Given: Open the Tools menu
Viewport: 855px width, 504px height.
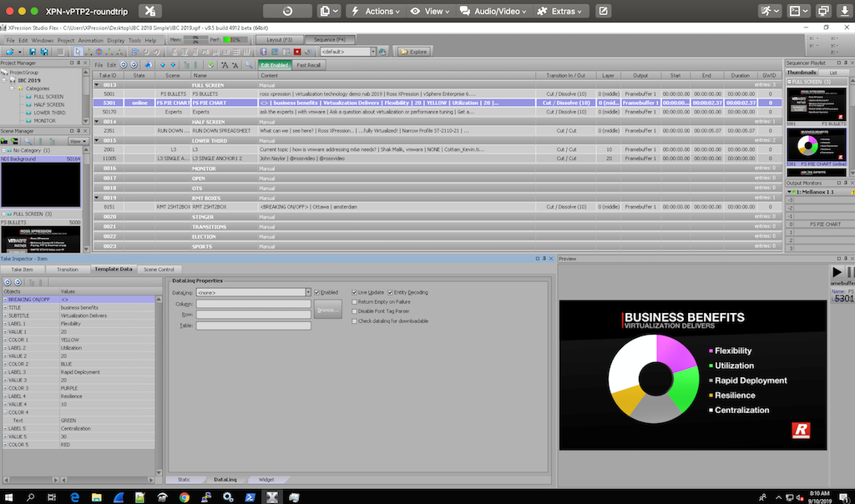Looking at the screenshot, I should point(134,40).
